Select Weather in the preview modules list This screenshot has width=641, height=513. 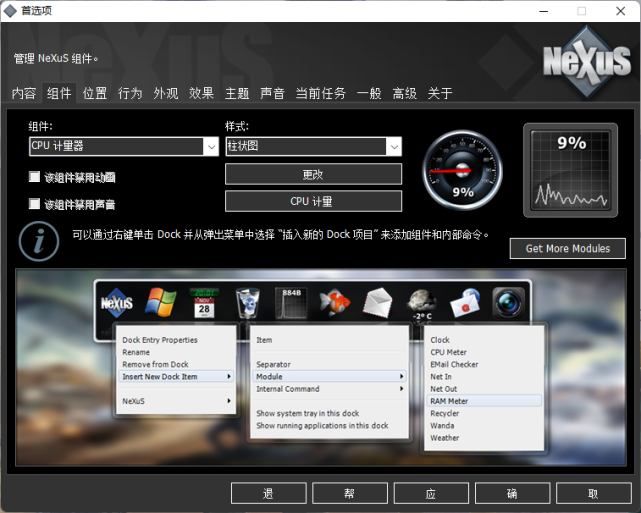(484, 438)
